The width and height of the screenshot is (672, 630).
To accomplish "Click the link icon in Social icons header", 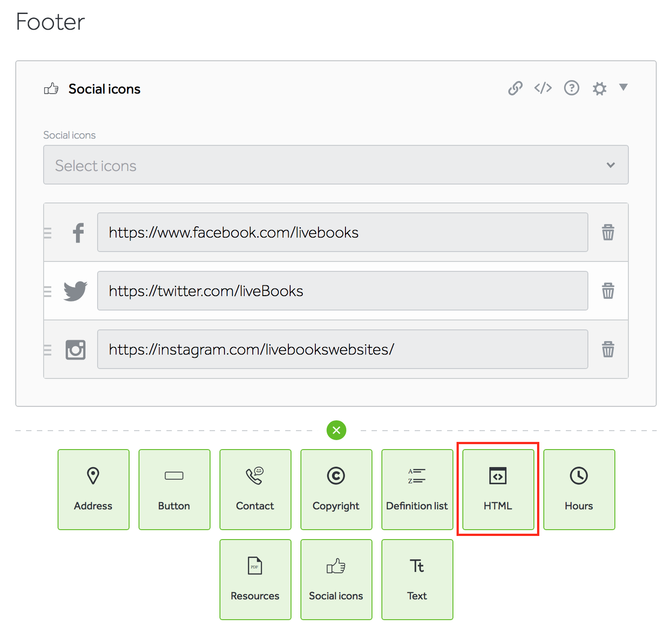I will pos(515,88).
